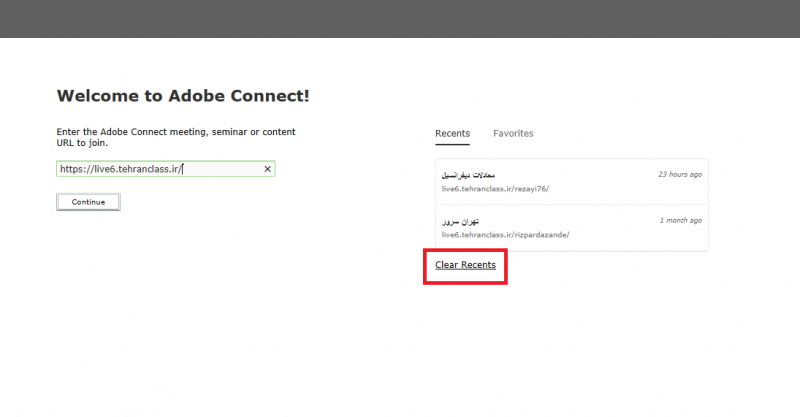Clear the URL field with the X icon
Image resolution: width=800 pixels, height=417 pixels.
point(267,169)
